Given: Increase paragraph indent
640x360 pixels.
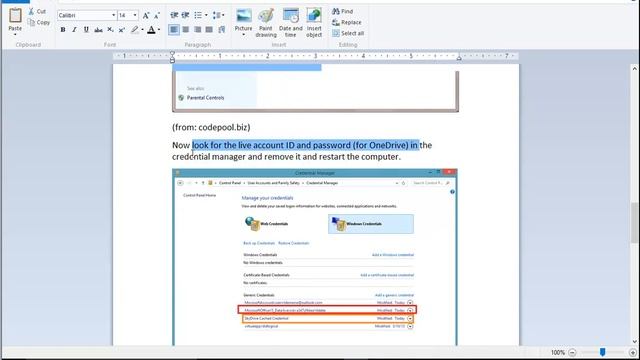Looking at the screenshot, I should tap(185, 15).
